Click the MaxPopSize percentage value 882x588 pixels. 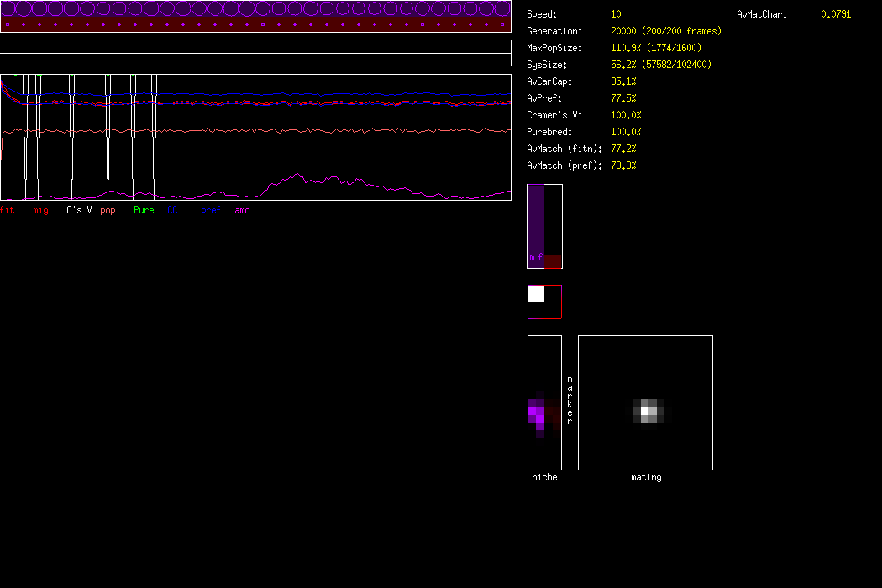627,48
